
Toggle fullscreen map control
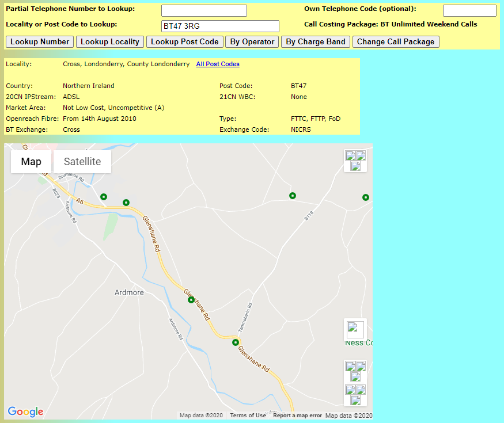point(355,161)
